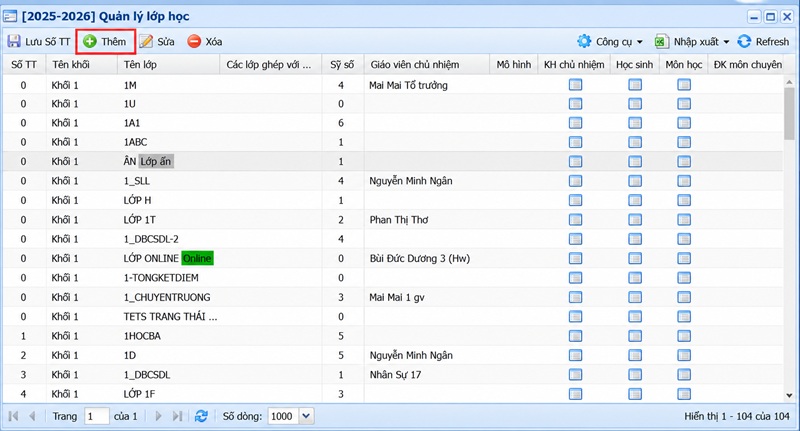Open Học sinh icon for LỚP 1T
800x431 pixels.
point(635,219)
